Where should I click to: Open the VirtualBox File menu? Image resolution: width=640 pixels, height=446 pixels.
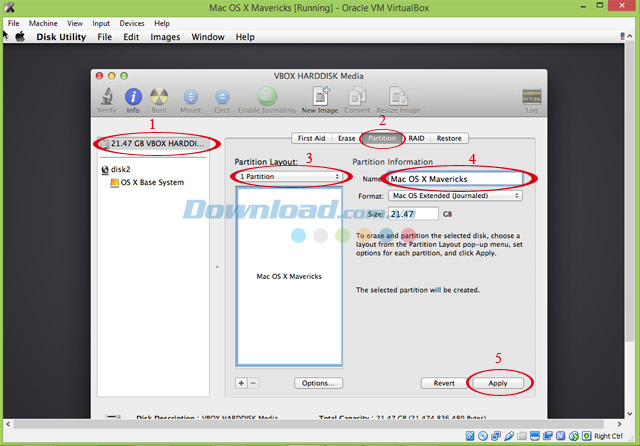pyautogui.click(x=13, y=23)
